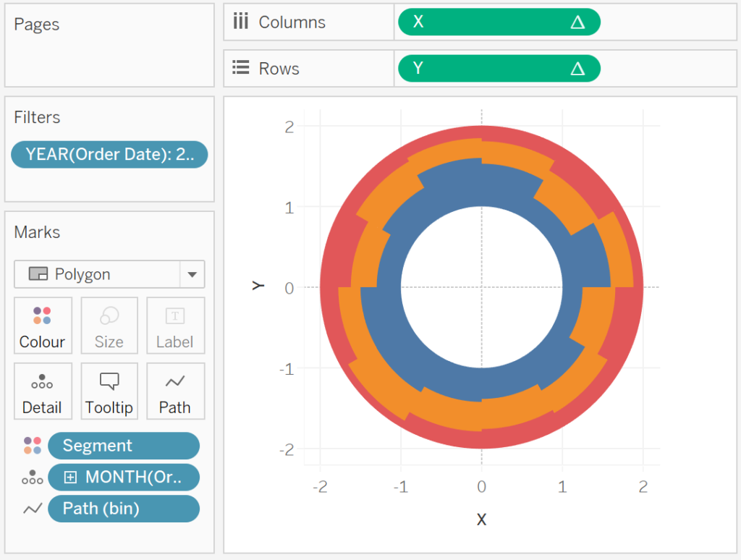Click the table calculation delta icon on Y pill
Image resolution: width=741 pixels, height=560 pixels.
tap(577, 69)
